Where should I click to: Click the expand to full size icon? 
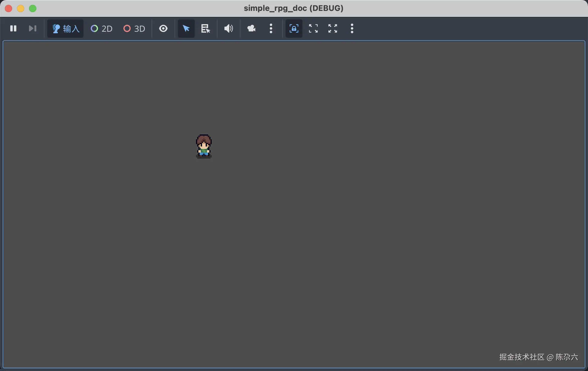coord(333,28)
